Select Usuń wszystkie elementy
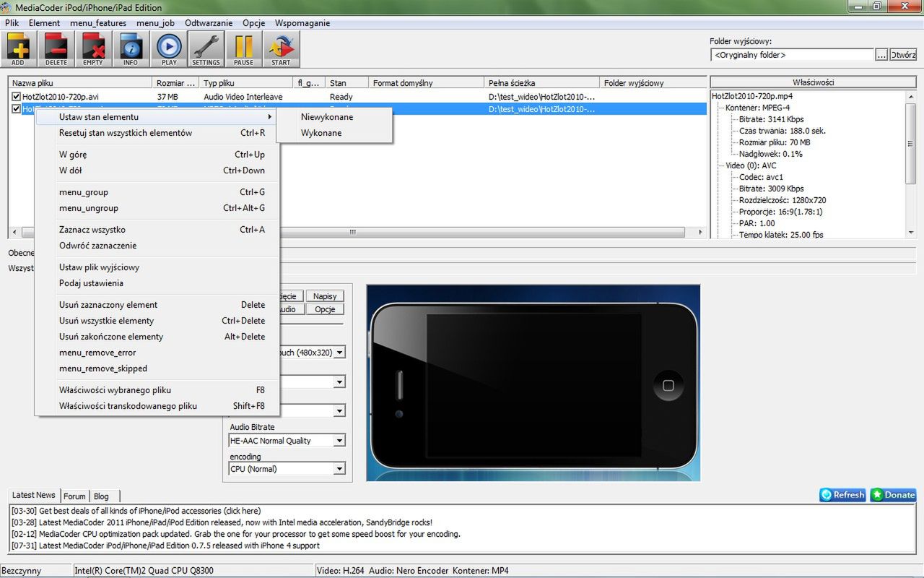Viewport: 924px width, 578px height. 156,321
